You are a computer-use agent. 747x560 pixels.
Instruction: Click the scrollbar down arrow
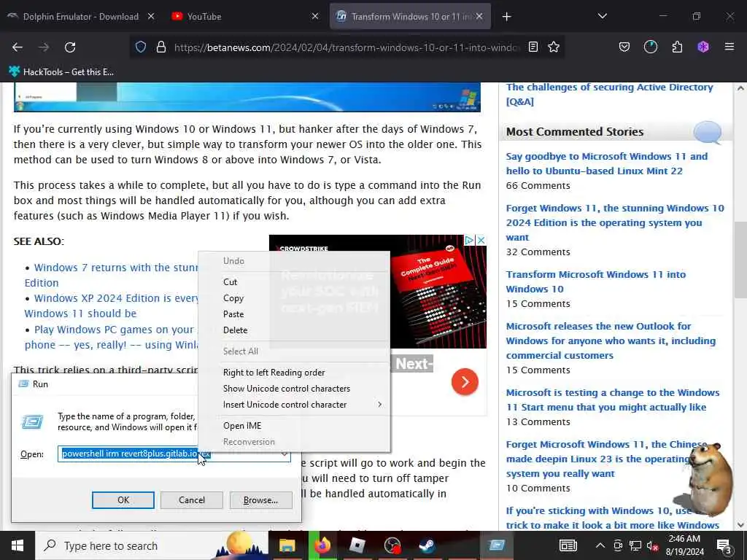740,525
